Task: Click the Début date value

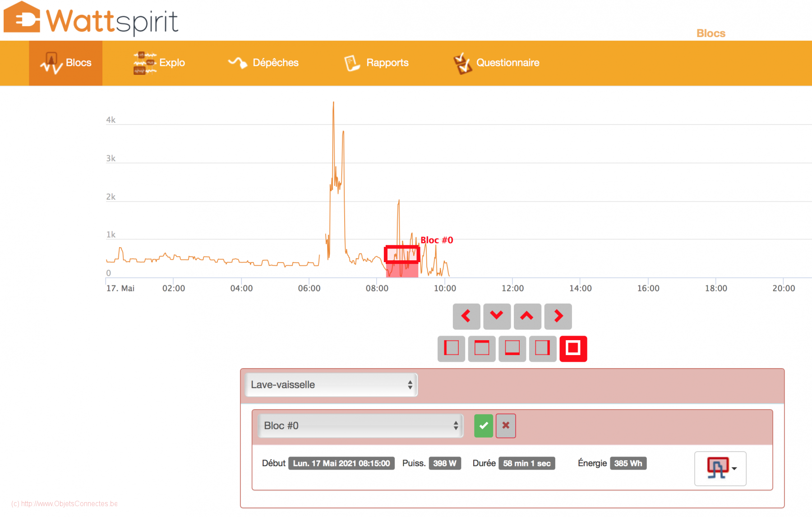Action: pyautogui.click(x=341, y=463)
